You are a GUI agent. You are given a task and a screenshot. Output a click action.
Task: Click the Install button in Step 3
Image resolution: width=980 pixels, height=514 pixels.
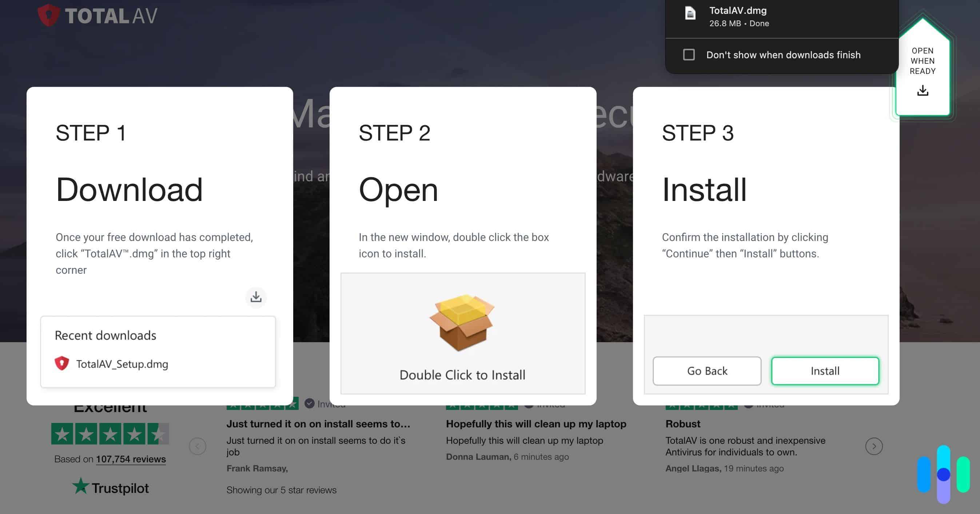click(x=825, y=371)
